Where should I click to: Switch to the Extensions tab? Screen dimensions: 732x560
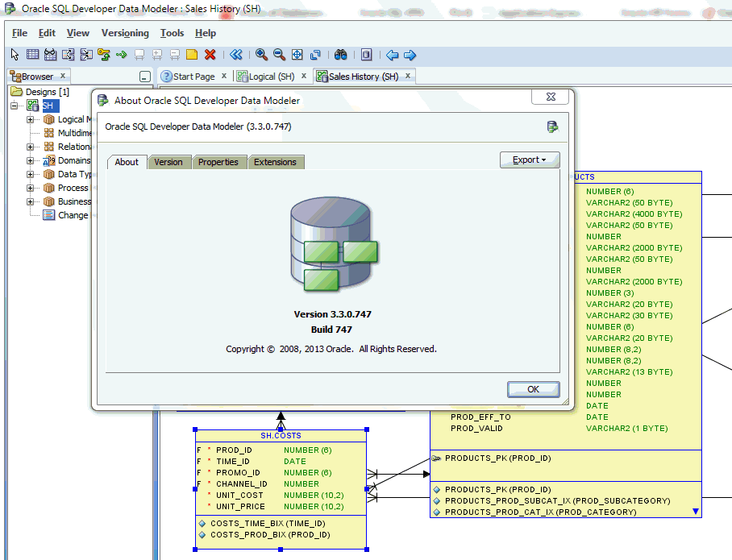click(276, 162)
